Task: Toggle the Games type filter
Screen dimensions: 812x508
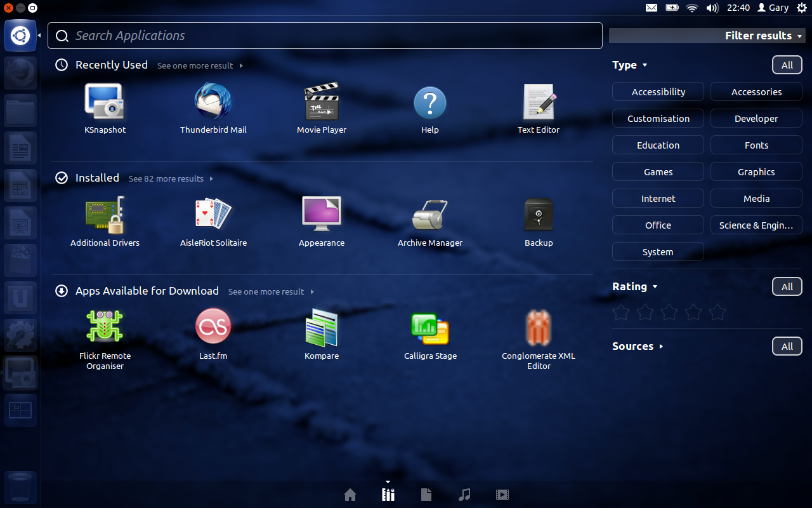Action: (x=658, y=172)
